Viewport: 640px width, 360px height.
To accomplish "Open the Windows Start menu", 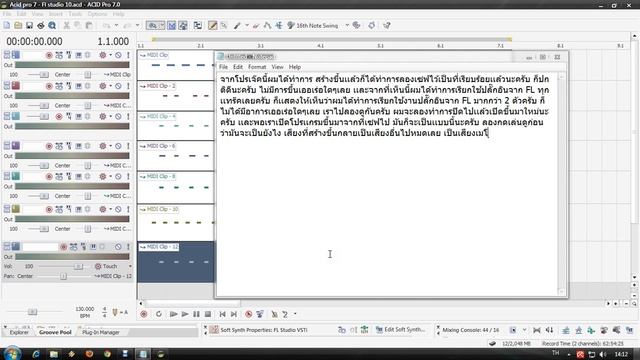I will click(x=12, y=353).
